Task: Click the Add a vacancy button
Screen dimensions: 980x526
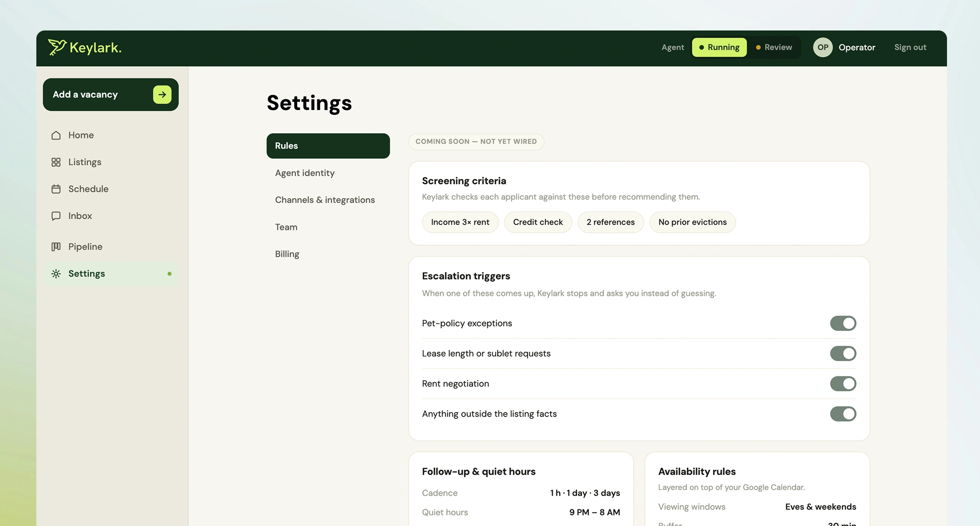Action: pos(111,95)
